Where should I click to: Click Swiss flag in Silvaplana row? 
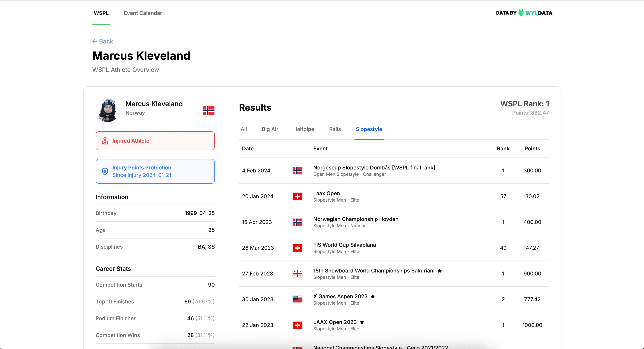click(x=297, y=248)
